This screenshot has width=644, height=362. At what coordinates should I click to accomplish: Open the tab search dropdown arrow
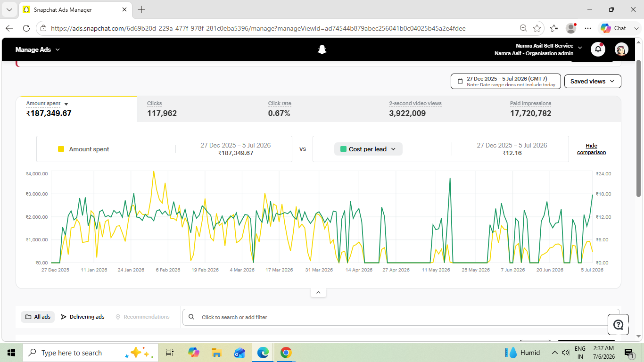[9, 9]
